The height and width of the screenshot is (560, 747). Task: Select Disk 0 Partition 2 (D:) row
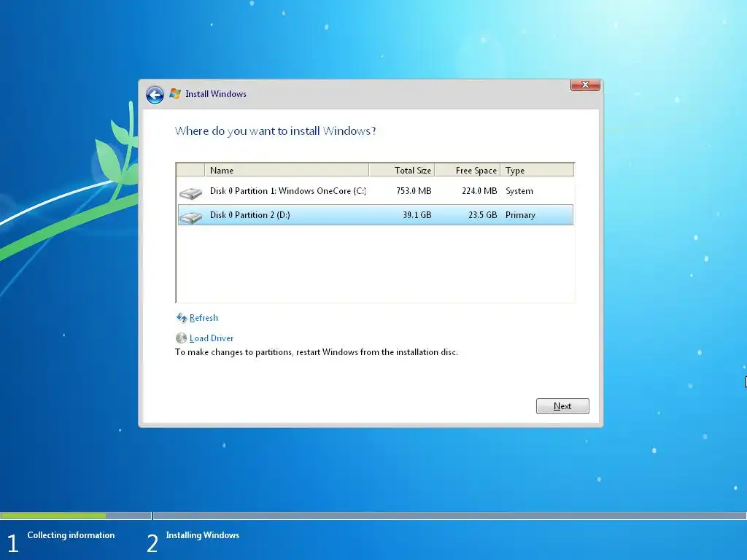click(x=376, y=215)
